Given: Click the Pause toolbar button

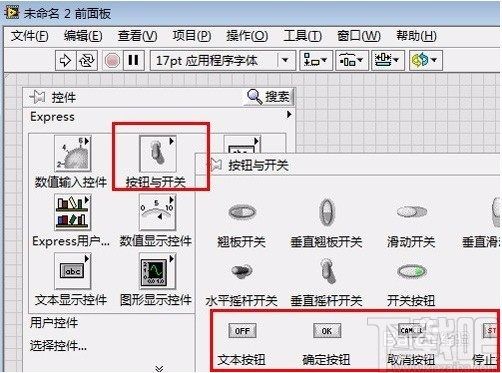Looking at the screenshot, I should 134,61.
